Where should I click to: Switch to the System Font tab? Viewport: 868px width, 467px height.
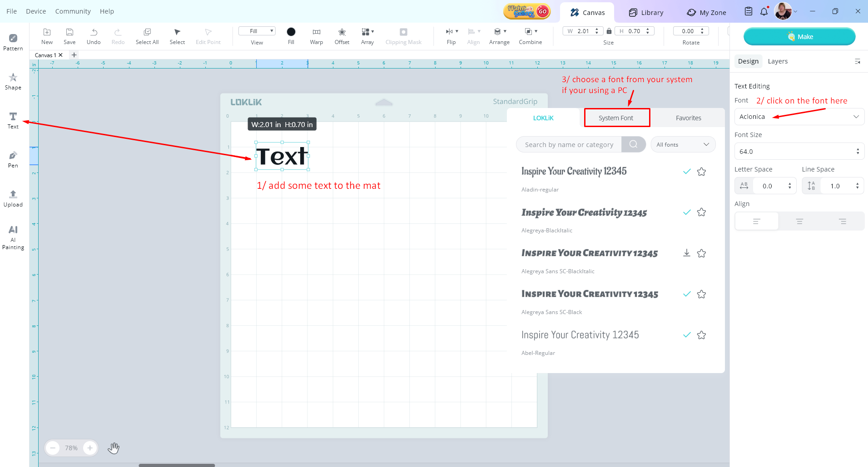[616, 118]
